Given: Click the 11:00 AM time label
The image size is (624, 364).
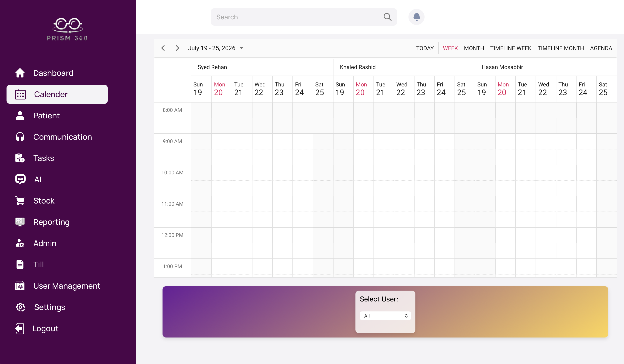Looking at the screenshot, I should pos(172,204).
